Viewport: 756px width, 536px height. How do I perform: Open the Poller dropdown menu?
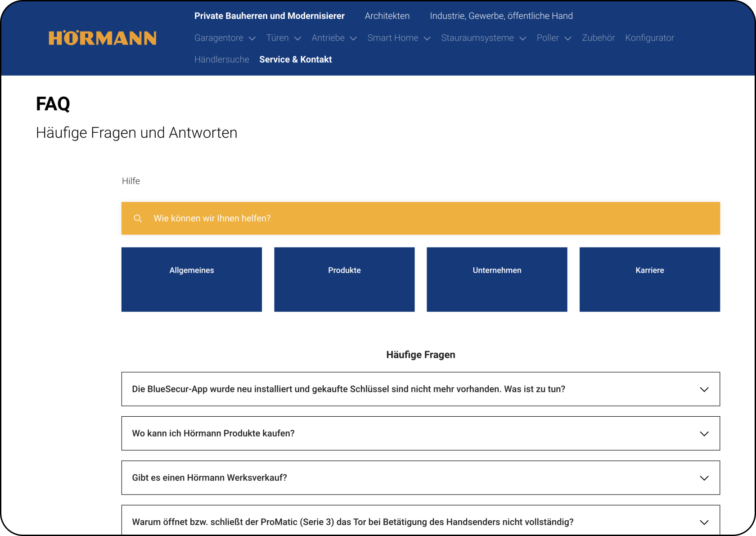(x=553, y=38)
